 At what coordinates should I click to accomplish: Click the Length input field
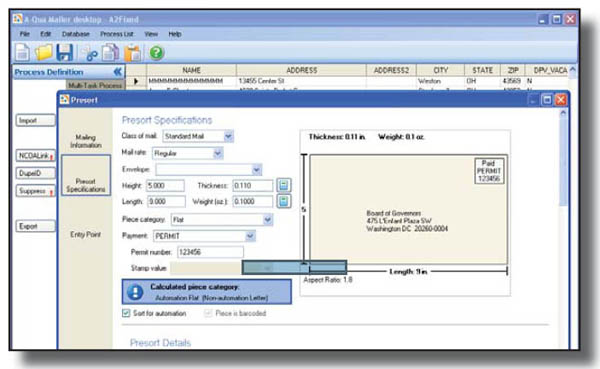tap(166, 201)
